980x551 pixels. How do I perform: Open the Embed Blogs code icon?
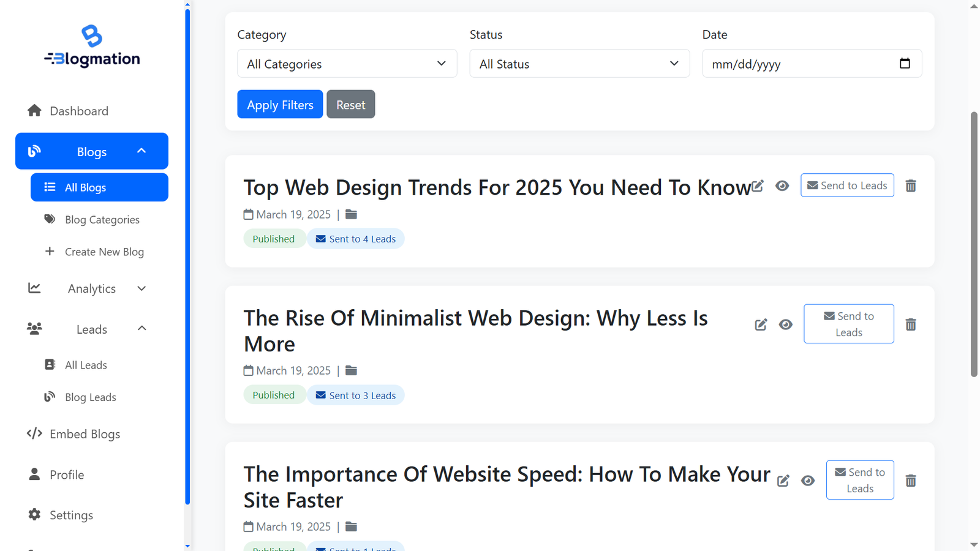pos(34,433)
